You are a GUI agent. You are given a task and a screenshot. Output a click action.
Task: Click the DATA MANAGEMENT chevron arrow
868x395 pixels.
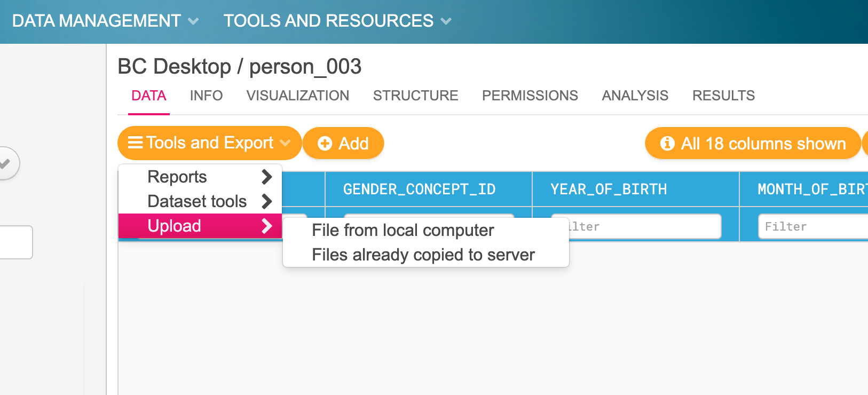click(x=194, y=21)
